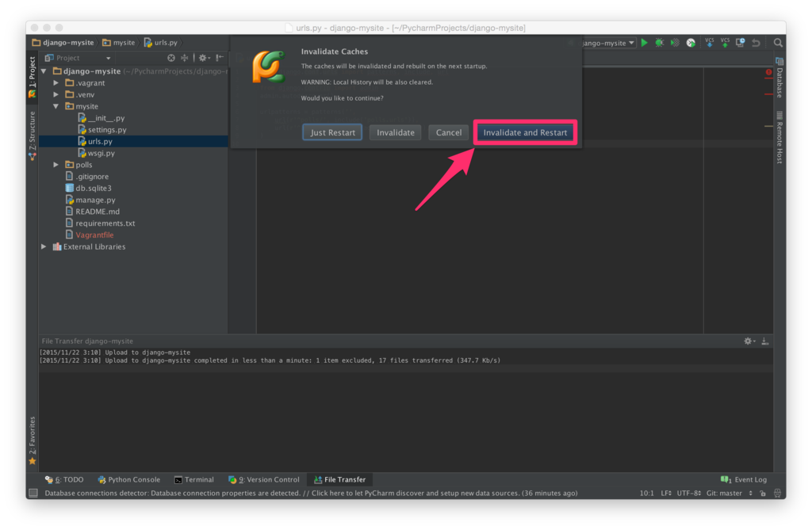The width and height of the screenshot is (812, 530).
Task: Click the 10:1 cursor position indicator
Action: (647, 494)
